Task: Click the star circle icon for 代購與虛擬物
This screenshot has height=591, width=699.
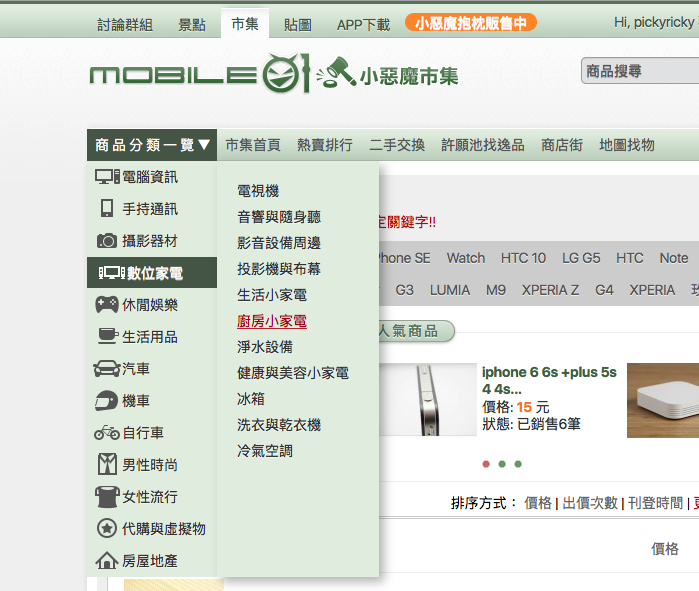Action: tap(107, 529)
